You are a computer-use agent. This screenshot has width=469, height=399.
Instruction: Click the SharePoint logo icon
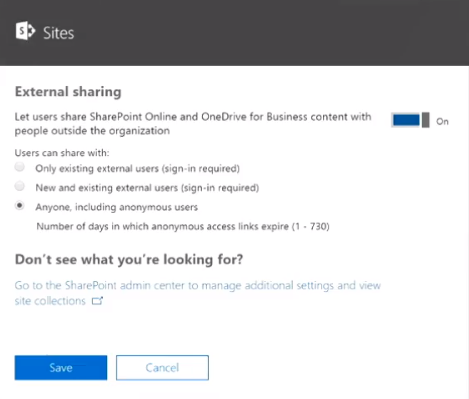pos(25,31)
